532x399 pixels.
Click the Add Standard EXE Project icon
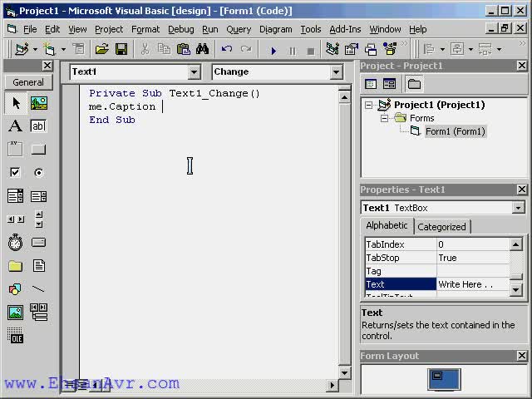pyautogui.click(x=22, y=50)
